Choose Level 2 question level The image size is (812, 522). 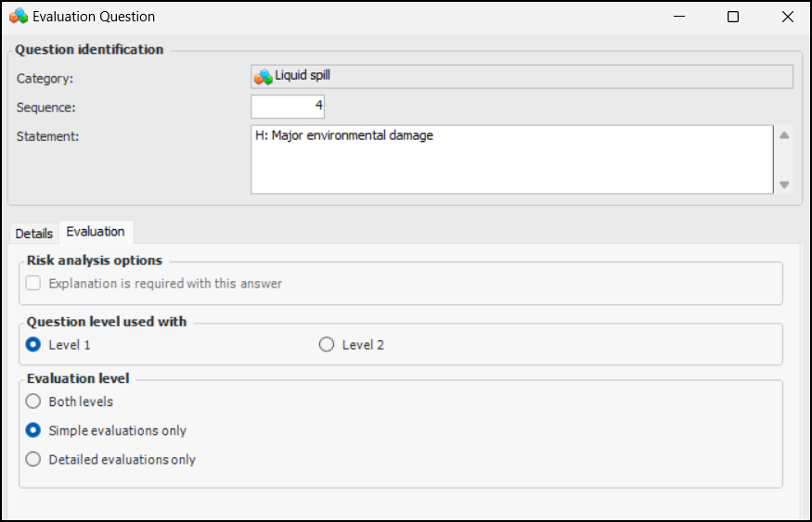click(x=326, y=345)
